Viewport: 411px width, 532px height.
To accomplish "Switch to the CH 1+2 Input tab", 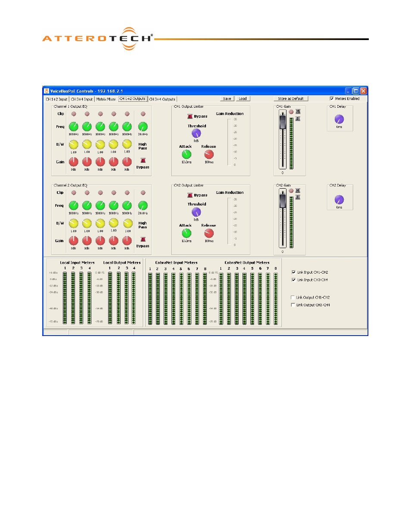I will (57, 99).
